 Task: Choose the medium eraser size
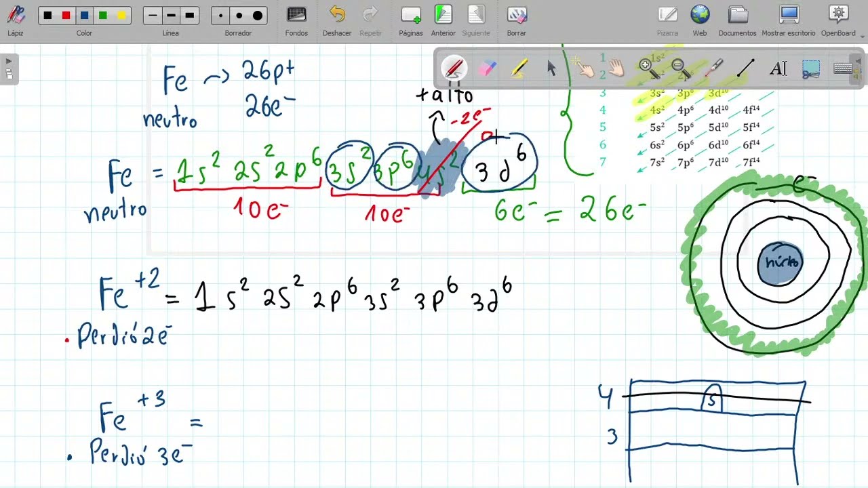tap(239, 15)
